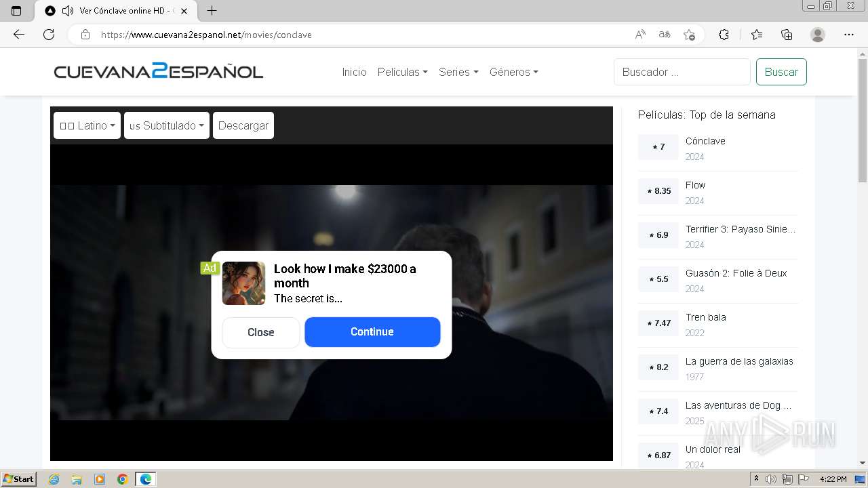This screenshot has width=868, height=488.
Task: Reload the page with refresh icon
Action: point(49,35)
